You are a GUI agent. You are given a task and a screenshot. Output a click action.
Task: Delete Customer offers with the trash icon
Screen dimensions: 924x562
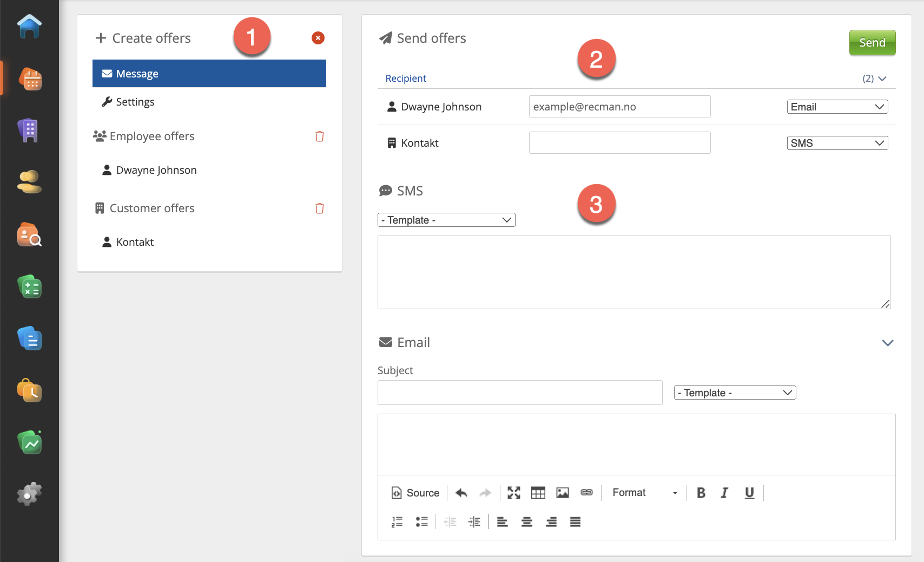[319, 208]
